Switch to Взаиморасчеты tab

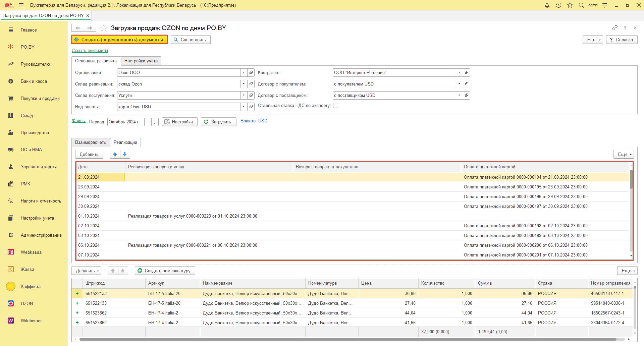pyautogui.click(x=91, y=142)
